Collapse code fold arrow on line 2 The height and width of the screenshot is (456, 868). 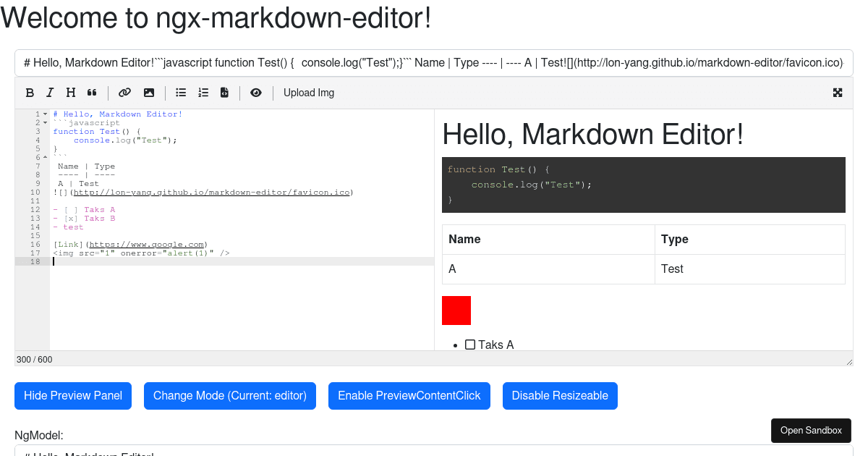tap(43, 122)
